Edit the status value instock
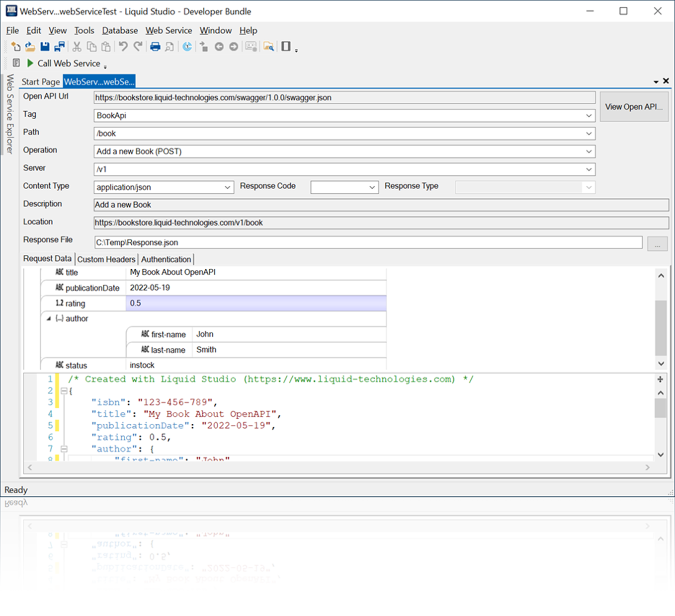This screenshot has width=675, height=616. point(256,365)
